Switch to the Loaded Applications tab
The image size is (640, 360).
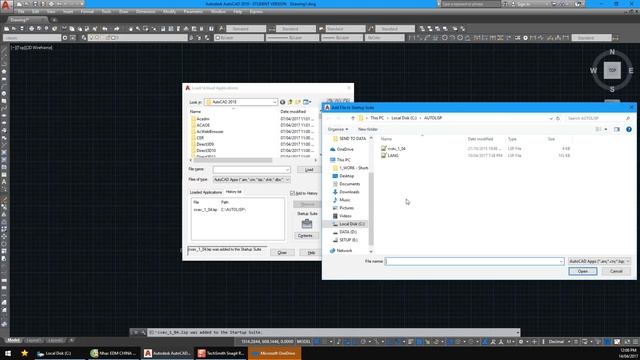pyautogui.click(x=206, y=192)
